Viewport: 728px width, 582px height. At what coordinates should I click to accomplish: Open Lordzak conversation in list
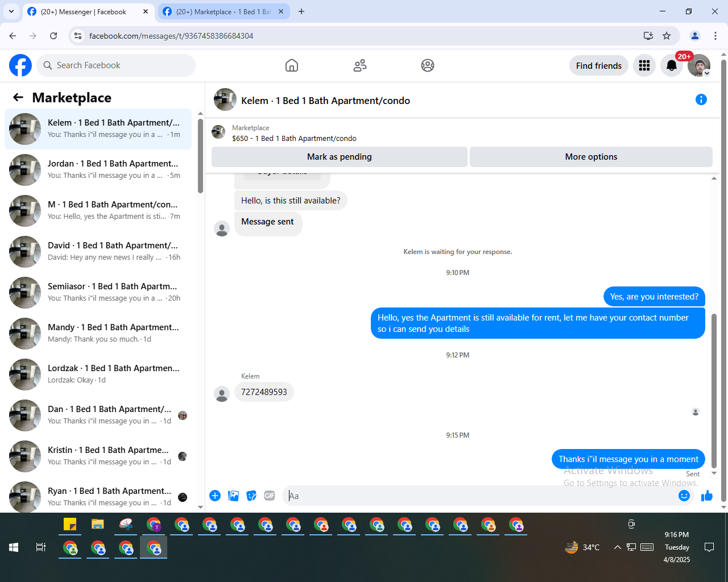pyautogui.click(x=98, y=375)
